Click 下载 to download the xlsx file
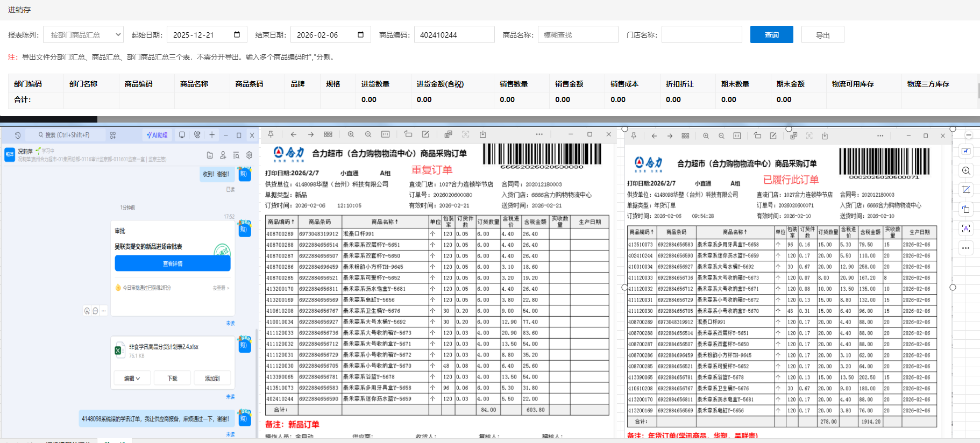The width and height of the screenshot is (980, 443). (x=172, y=378)
